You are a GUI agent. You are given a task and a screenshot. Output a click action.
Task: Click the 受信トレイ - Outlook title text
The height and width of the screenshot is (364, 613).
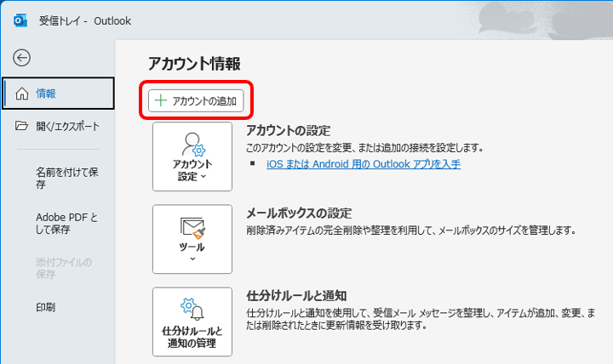[x=85, y=20]
